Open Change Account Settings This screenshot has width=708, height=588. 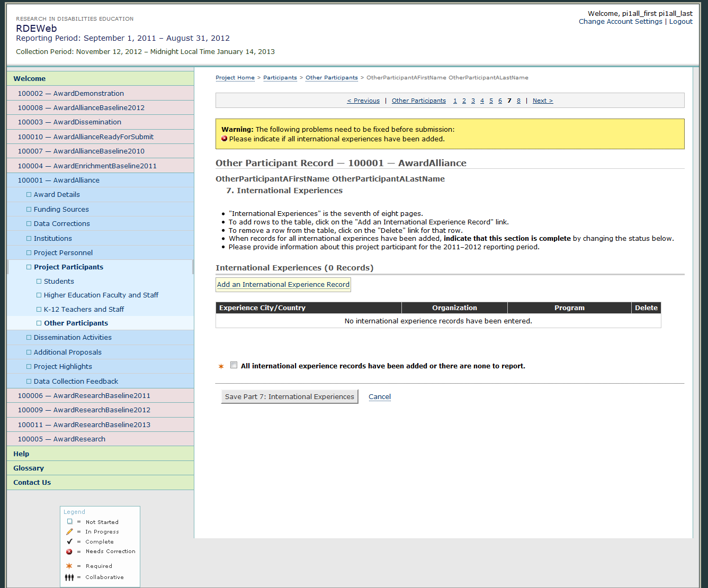[620, 22]
